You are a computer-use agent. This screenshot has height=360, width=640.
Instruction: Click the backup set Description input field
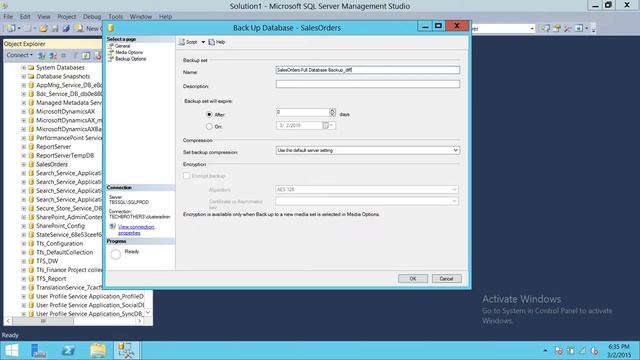[368, 84]
